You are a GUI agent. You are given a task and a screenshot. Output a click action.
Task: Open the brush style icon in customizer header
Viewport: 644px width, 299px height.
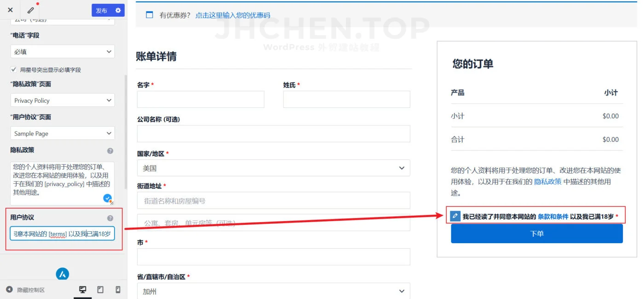tap(30, 10)
